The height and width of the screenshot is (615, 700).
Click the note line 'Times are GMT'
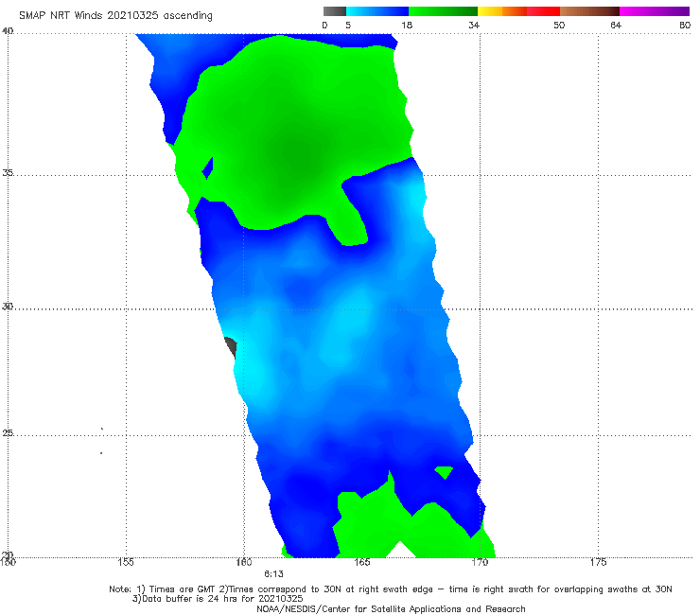pos(183,589)
